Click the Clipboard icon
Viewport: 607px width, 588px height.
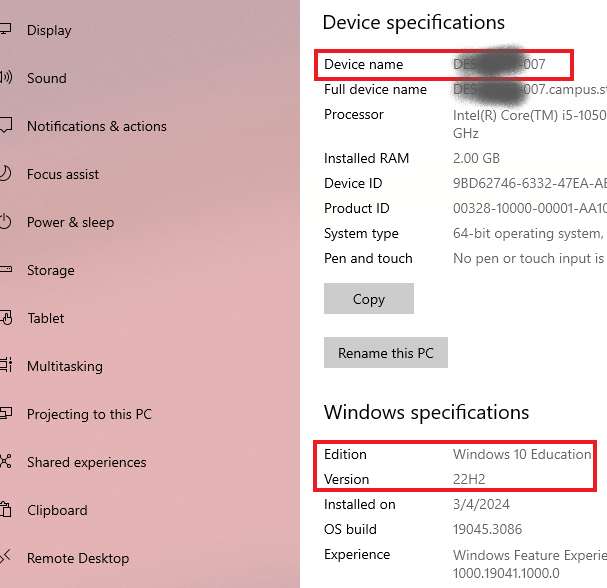5,509
